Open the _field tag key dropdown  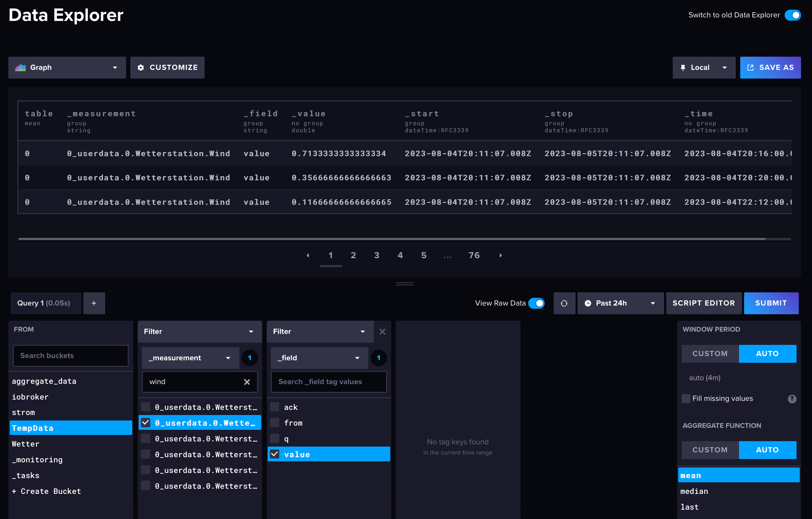pos(319,358)
